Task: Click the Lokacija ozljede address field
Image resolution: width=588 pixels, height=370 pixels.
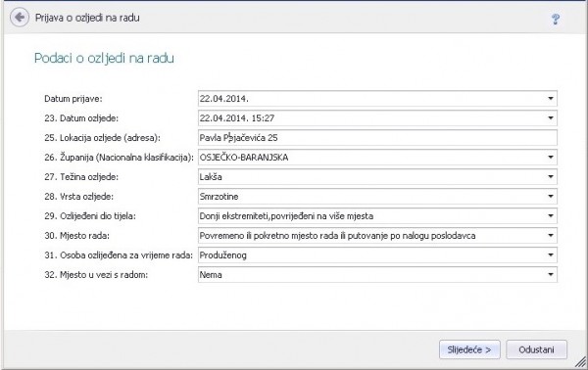Action: 377,138
